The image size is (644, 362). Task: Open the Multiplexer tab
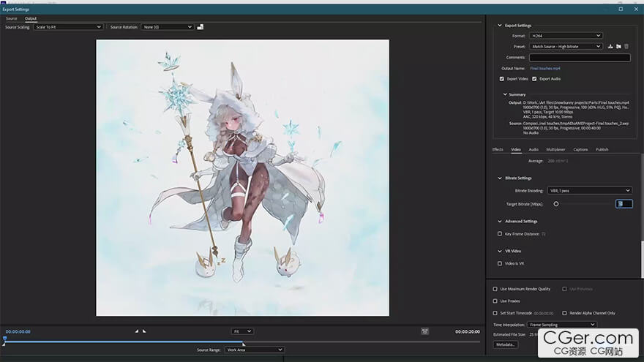(x=555, y=149)
